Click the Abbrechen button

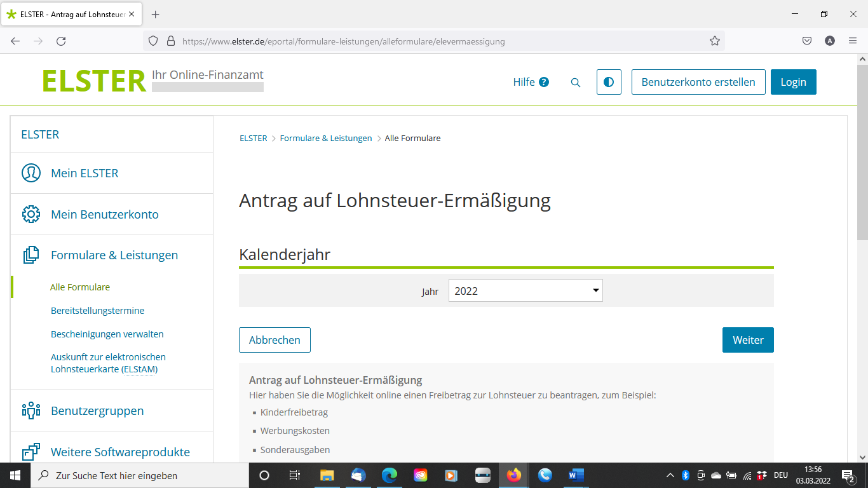coord(275,340)
